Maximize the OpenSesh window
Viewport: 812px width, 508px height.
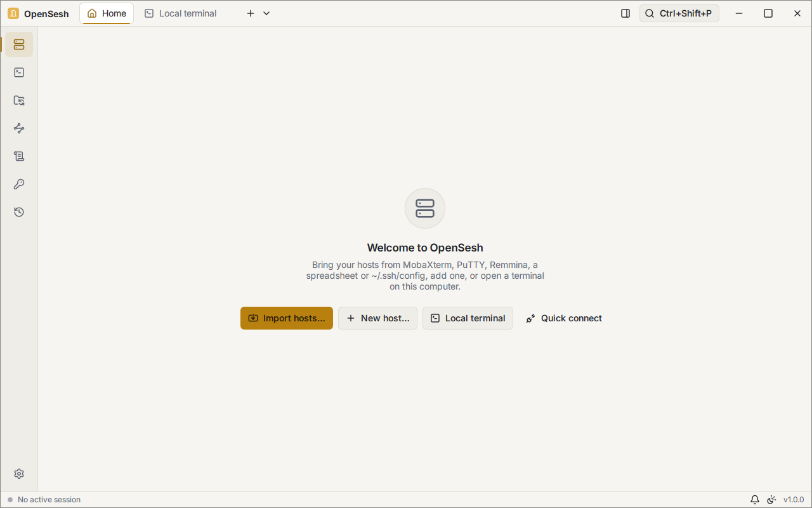(x=768, y=13)
